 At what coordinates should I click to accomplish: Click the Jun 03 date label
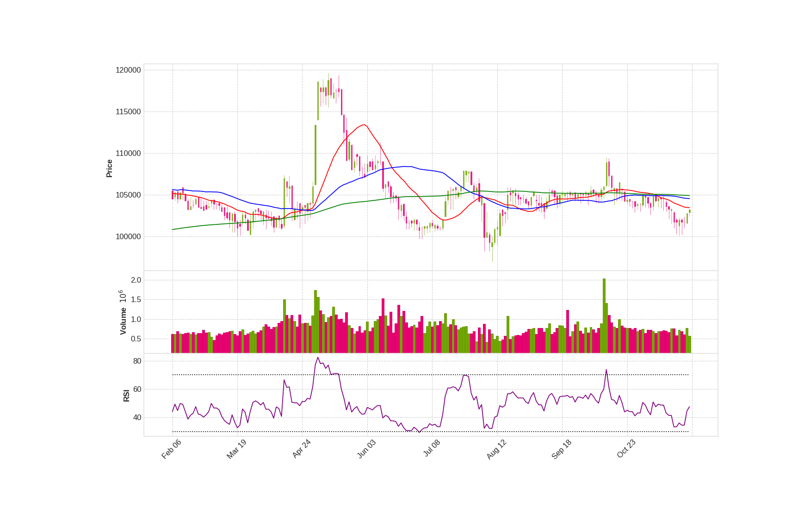366,449
